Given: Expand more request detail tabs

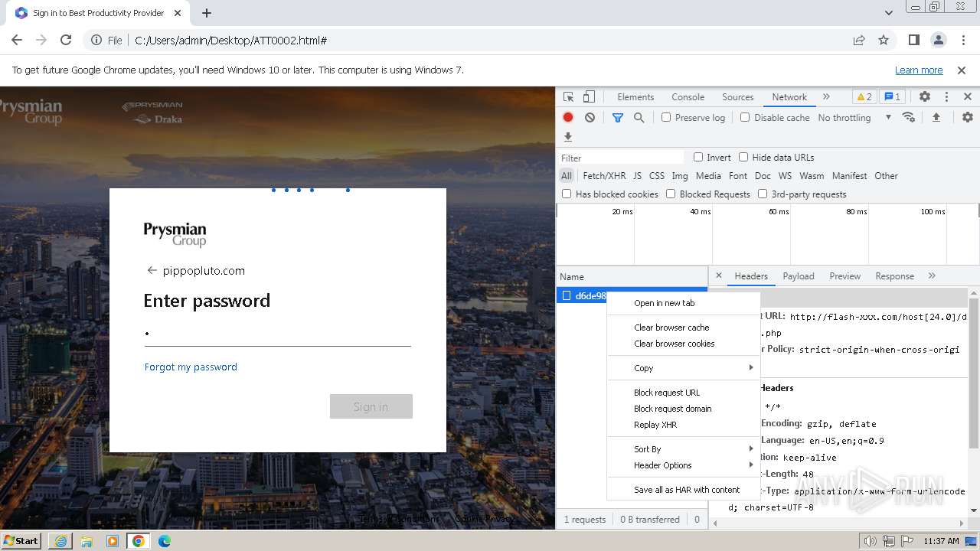Looking at the screenshot, I should pyautogui.click(x=932, y=275).
